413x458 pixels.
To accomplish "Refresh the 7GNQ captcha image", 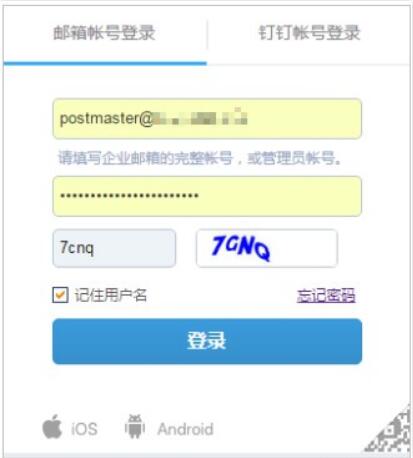I will coord(267,248).
